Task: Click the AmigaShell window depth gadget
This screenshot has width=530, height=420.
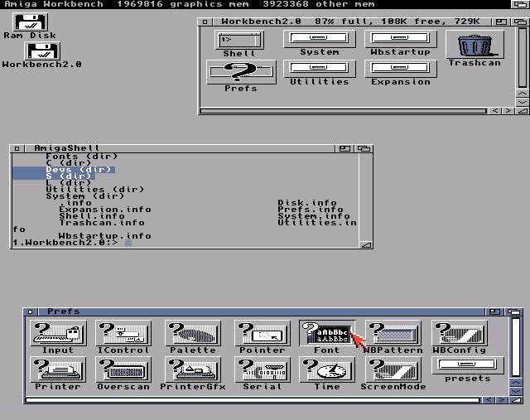Action: point(364,148)
